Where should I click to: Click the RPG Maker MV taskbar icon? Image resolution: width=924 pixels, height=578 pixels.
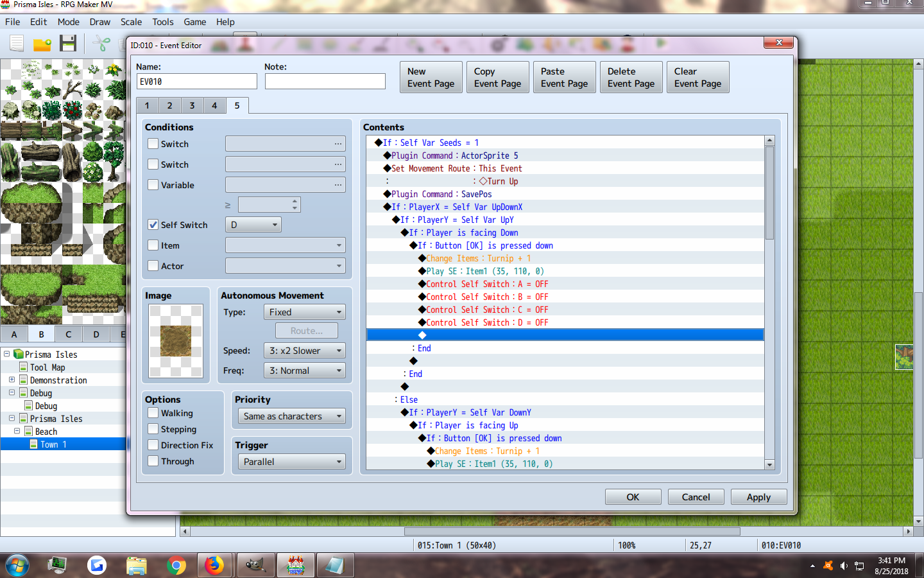coord(295,565)
